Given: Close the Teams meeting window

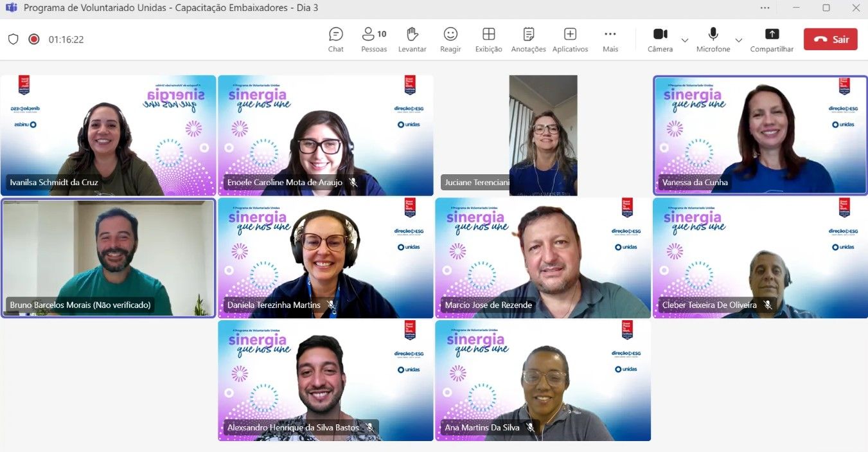Looking at the screenshot, I should click(855, 8).
